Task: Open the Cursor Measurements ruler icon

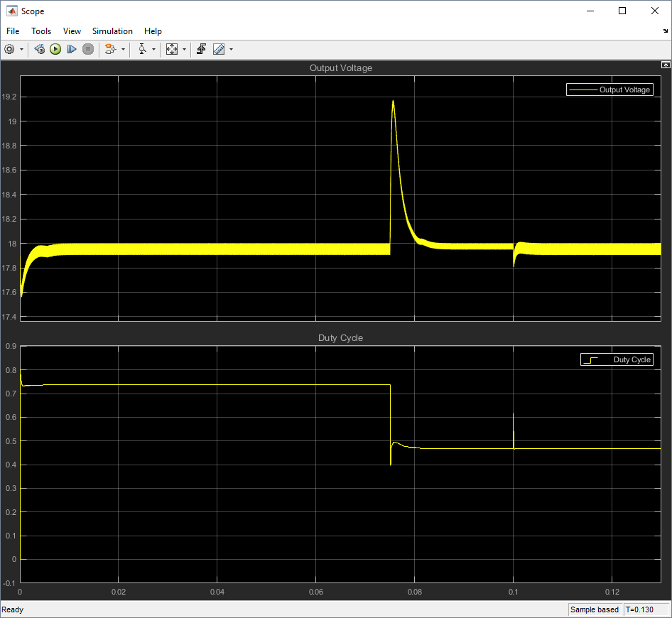Action: [219, 49]
